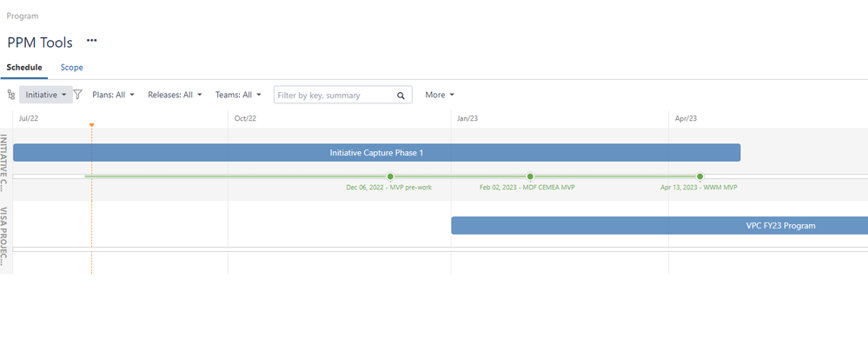Switch to the Scope tab
Viewport: 868px width, 344px height.
point(71,68)
